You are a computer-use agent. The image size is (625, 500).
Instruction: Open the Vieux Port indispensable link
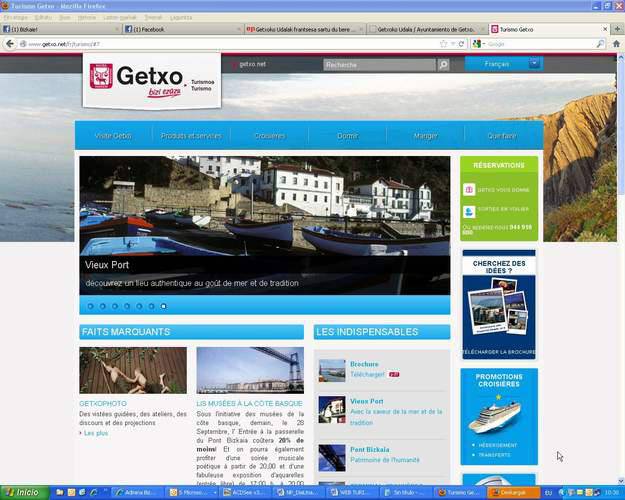point(367,401)
